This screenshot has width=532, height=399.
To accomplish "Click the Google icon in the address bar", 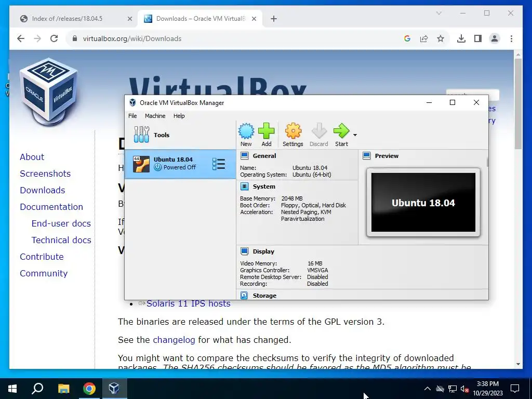I will 407,38.
